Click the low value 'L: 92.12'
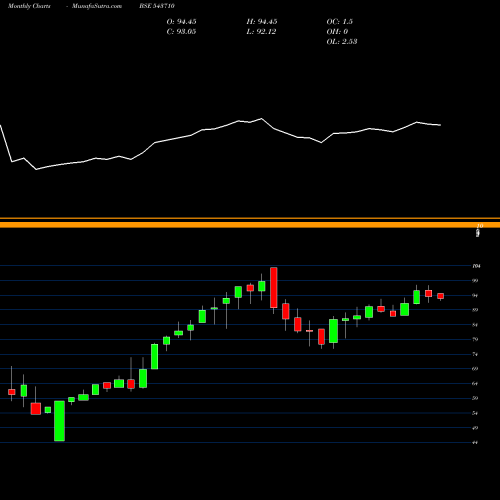The width and height of the screenshot is (500, 500). click(261, 32)
